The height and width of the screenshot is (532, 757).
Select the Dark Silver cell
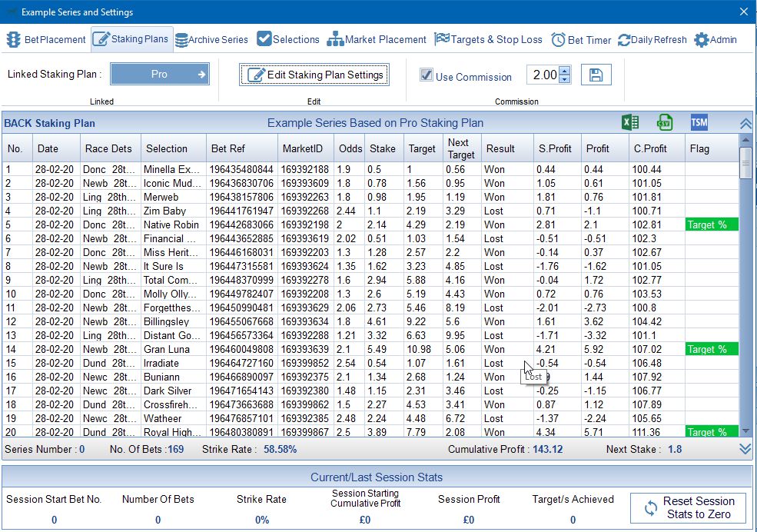174,391
